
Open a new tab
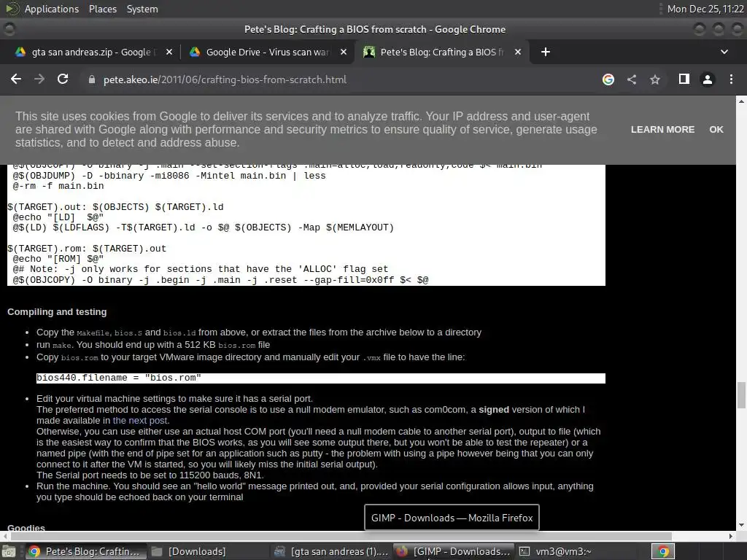pos(546,52)
